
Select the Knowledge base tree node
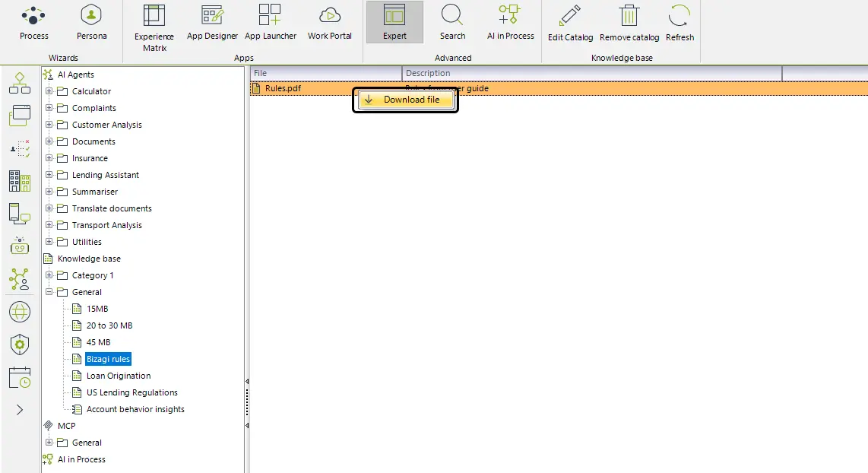(x=89, y=259)
